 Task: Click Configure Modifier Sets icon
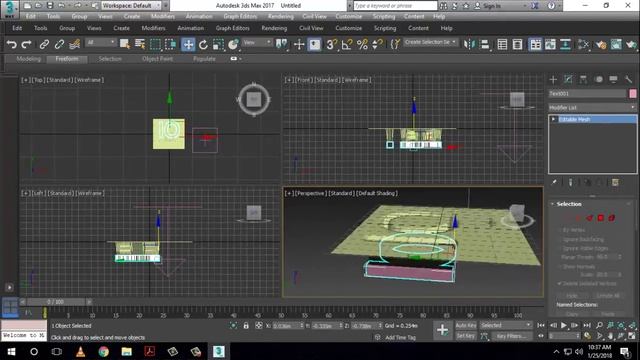point(615,182)
